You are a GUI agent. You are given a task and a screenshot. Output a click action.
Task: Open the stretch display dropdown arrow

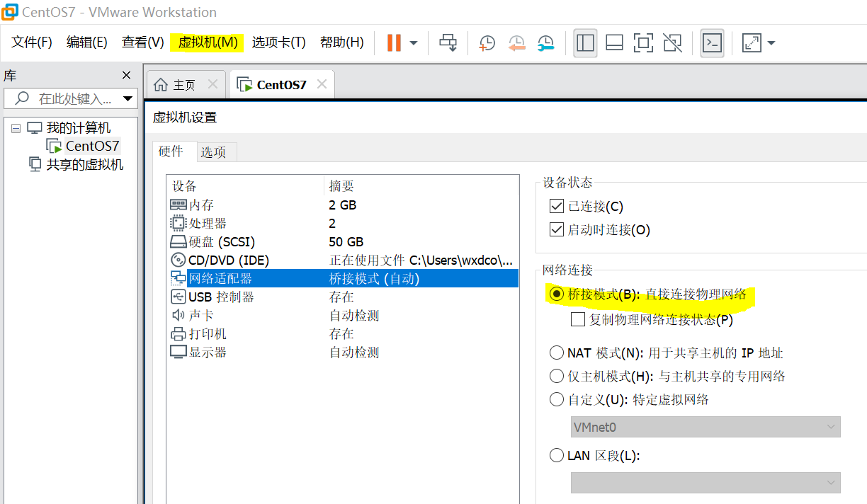pos(771,43)
